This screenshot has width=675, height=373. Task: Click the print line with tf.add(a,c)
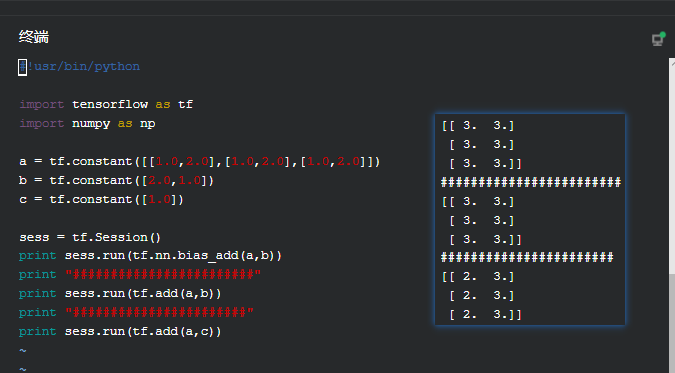pyautogui.click(x=120, y=332)
